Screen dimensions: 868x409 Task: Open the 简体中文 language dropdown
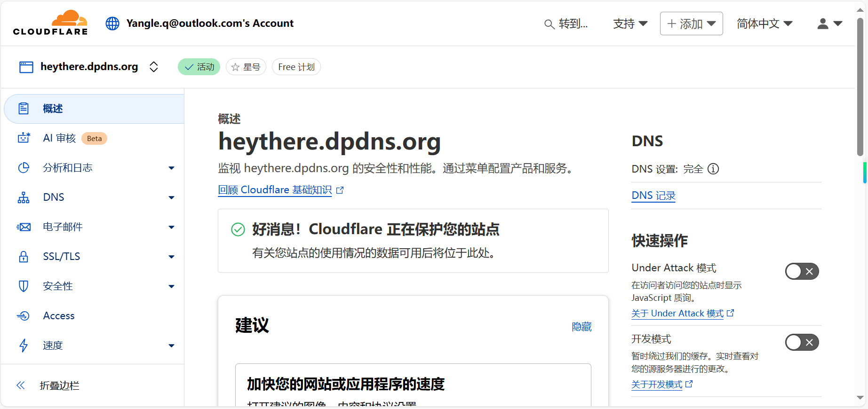coord(764,24)
